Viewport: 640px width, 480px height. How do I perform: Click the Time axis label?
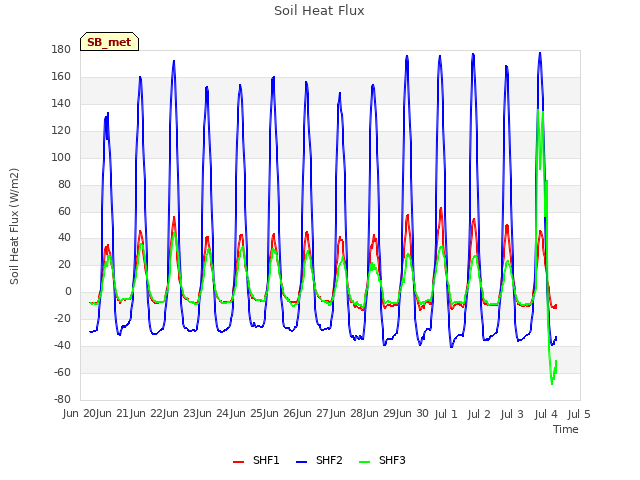tap(566, 429)
